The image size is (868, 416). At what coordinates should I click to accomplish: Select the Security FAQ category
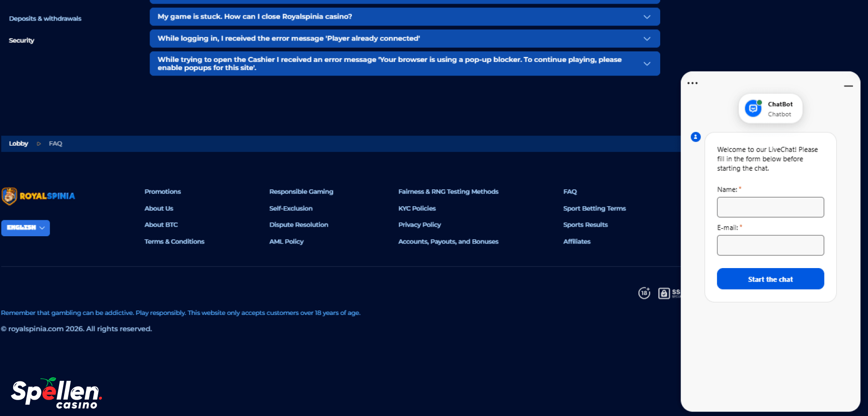pos(21,41)
